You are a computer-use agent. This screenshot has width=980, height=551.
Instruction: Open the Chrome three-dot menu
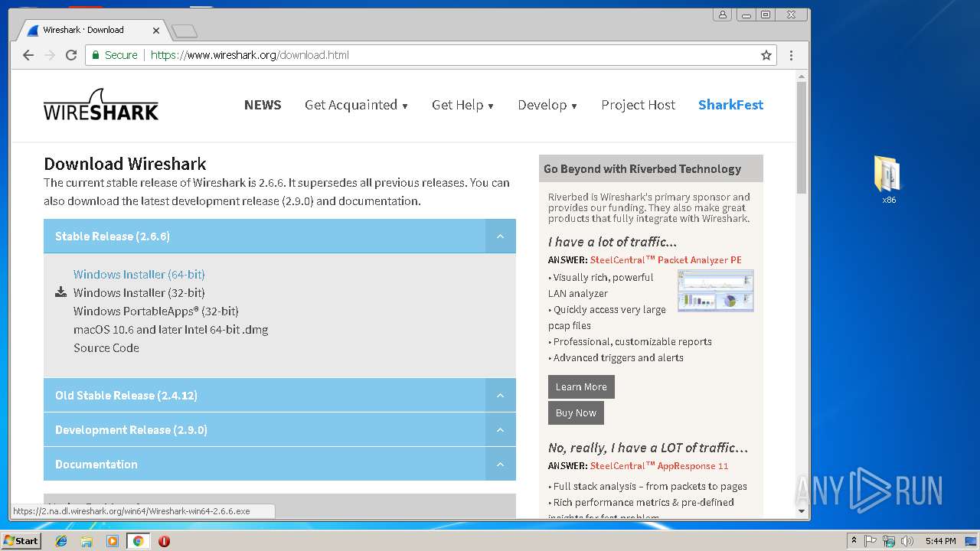click(791, 55)
